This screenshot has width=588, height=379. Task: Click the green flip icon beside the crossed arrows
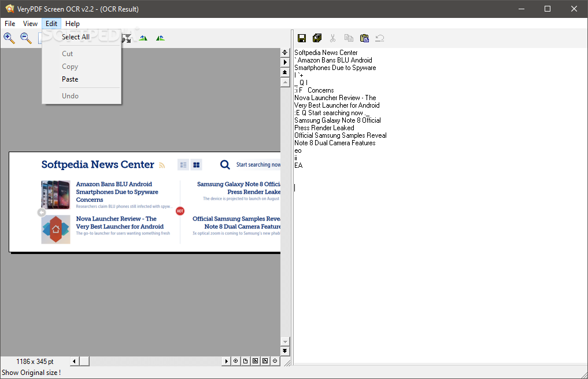tap(143, 38)
